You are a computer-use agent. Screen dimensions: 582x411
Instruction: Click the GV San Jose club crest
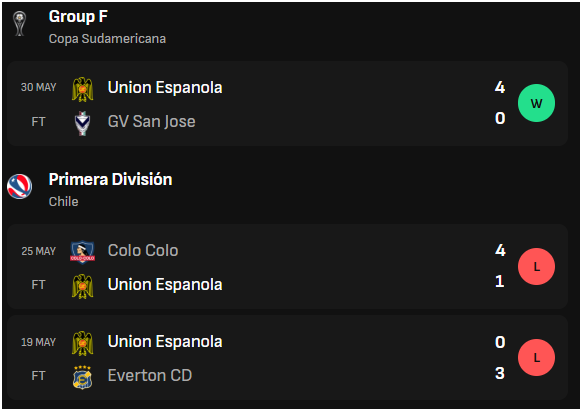tap(82, 123)
